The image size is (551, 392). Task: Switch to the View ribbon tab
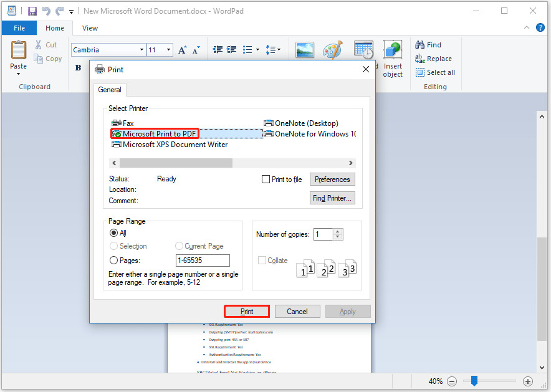pos(90,28)
